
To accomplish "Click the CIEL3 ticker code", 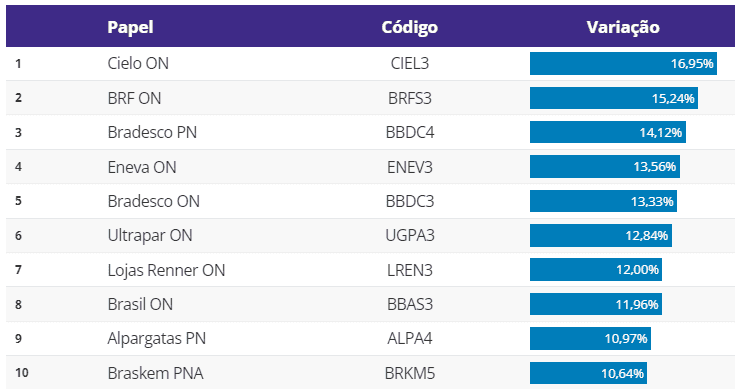I will (x=410, y=63).
